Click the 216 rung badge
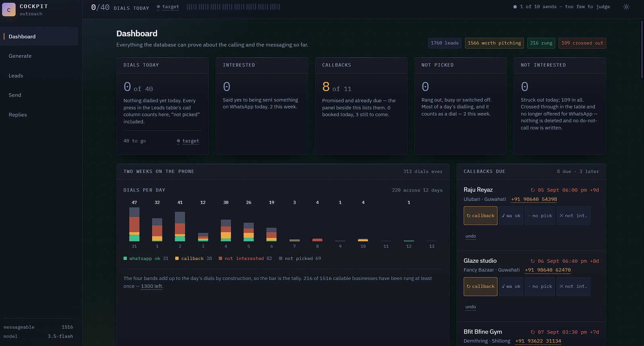This screenshot has height=346, width=644. (x=541, y=43)
